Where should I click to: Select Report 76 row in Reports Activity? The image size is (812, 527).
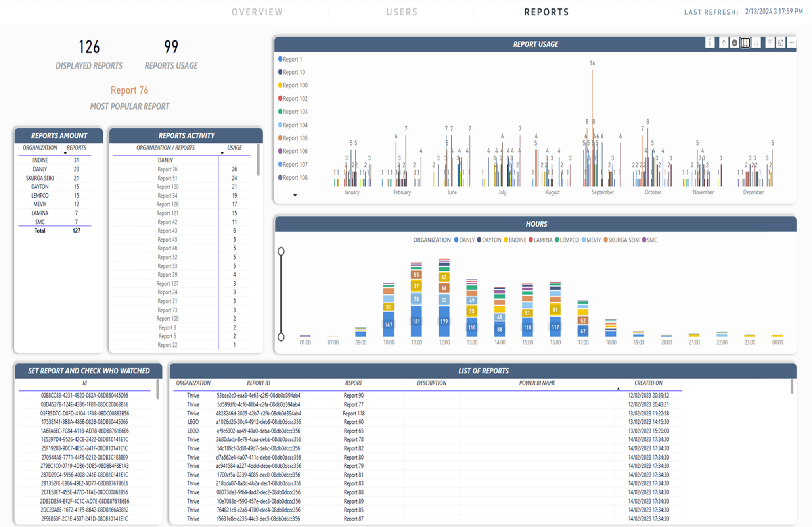pyautogui.click(x=167, y=169)
